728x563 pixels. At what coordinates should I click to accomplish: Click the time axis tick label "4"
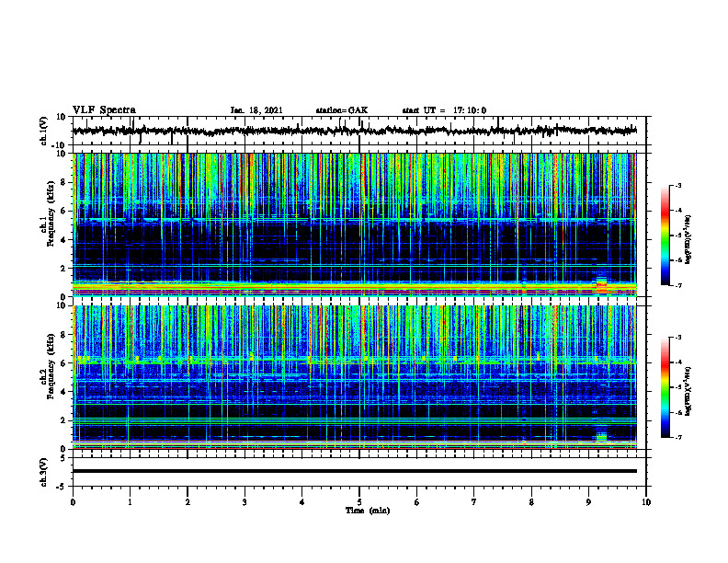tap(301, 502)
